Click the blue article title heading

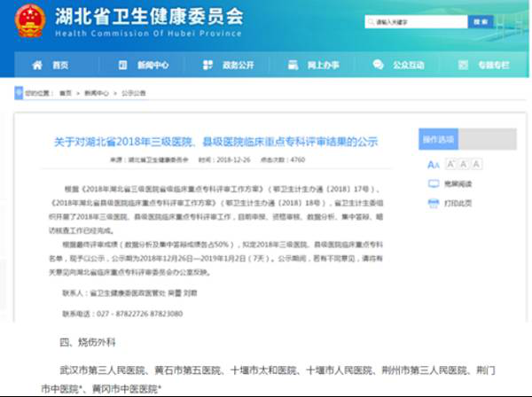coord(215,142)
